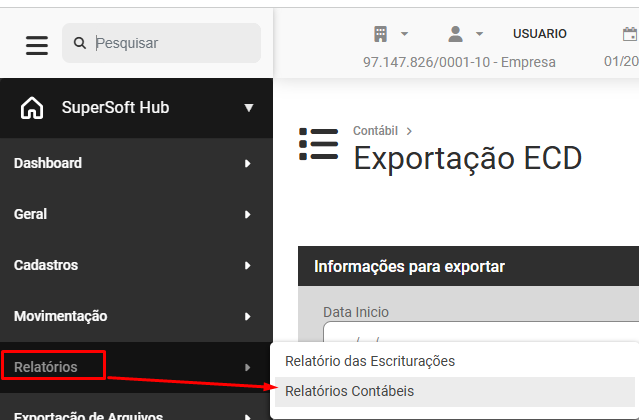The height and width of the screenshot is (420, 639).
Task: Click the calendar icon in the header
Action: point(630,34)
